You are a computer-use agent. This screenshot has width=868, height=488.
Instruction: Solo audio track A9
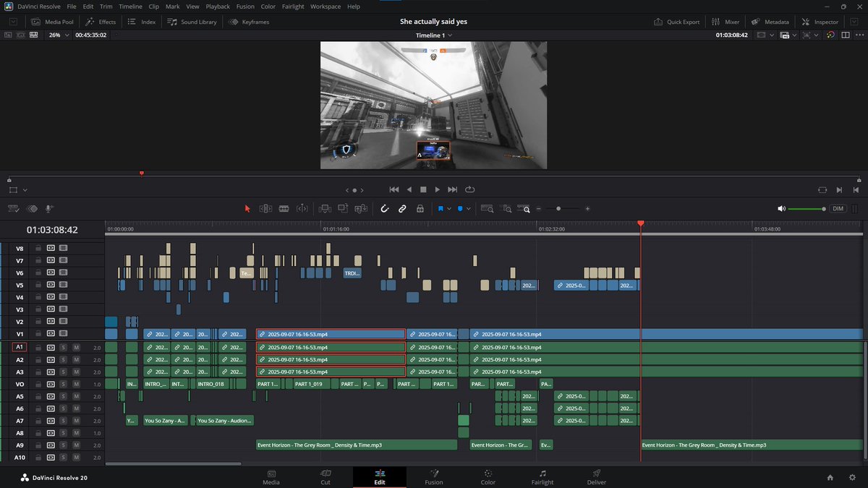coord(63,445)
